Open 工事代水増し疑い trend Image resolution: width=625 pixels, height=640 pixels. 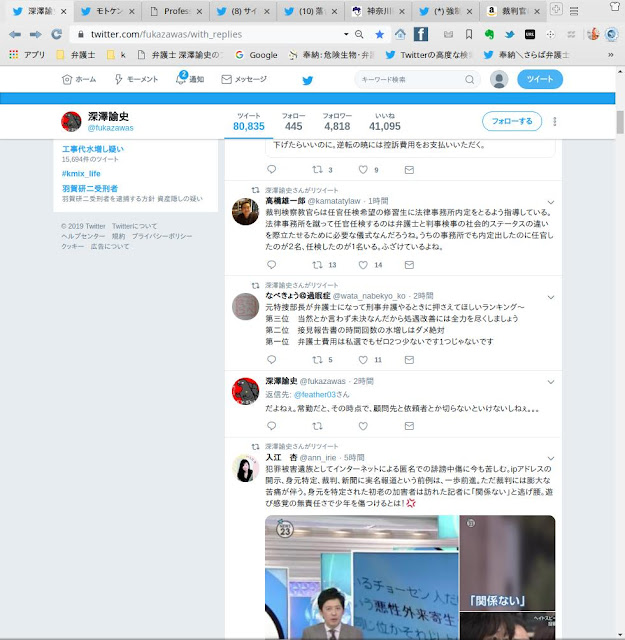point(93,149)
